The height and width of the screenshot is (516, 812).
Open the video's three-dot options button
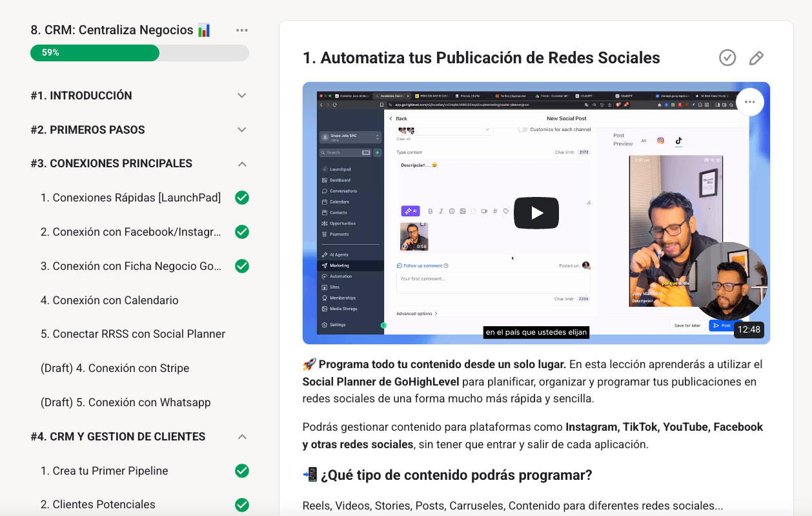point(749,101)
